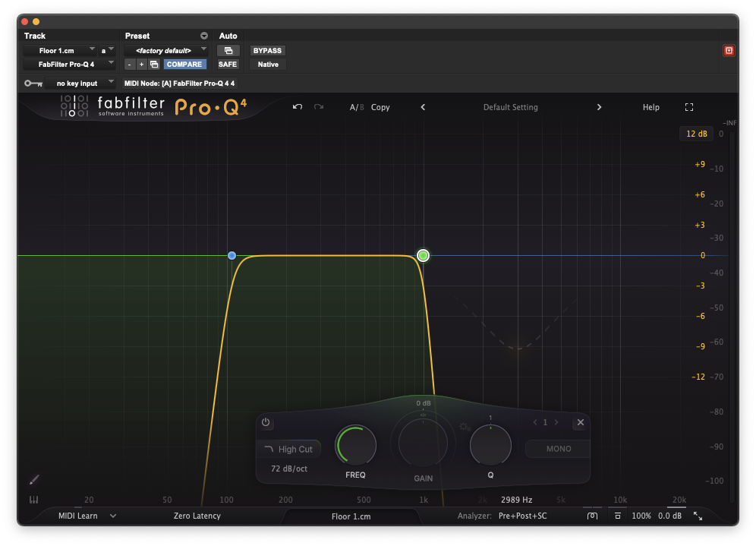This screenshot has width=756, height=546.
Task: Open the High Cut filter shape dropdown
Action: point(288,449)
